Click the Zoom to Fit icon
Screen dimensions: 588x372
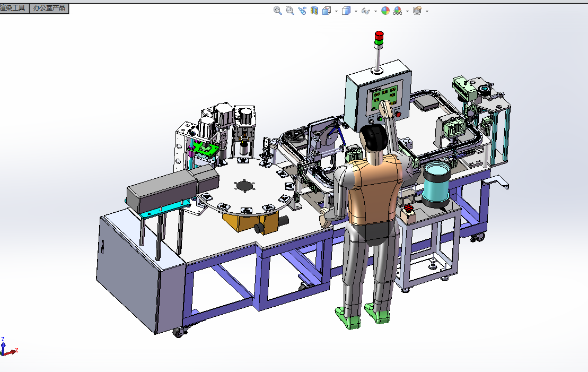[x=277, y=10]
